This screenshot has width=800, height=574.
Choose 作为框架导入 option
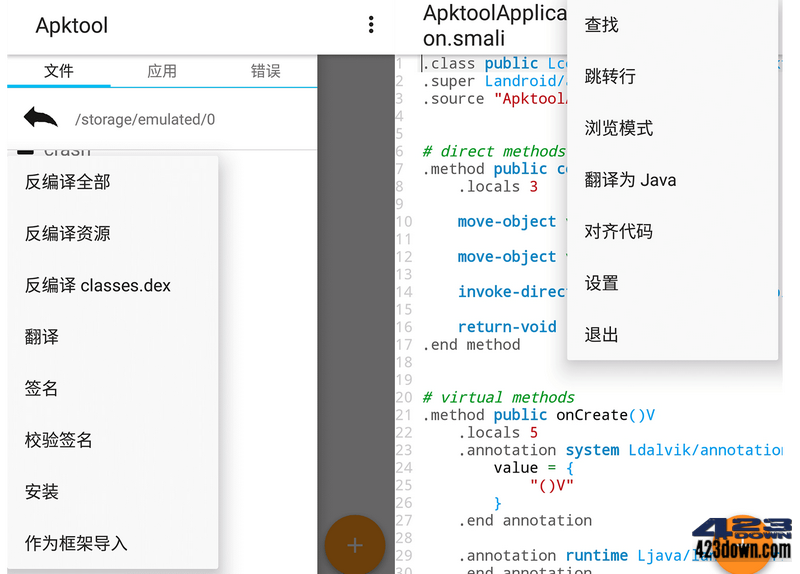(76, 544)
